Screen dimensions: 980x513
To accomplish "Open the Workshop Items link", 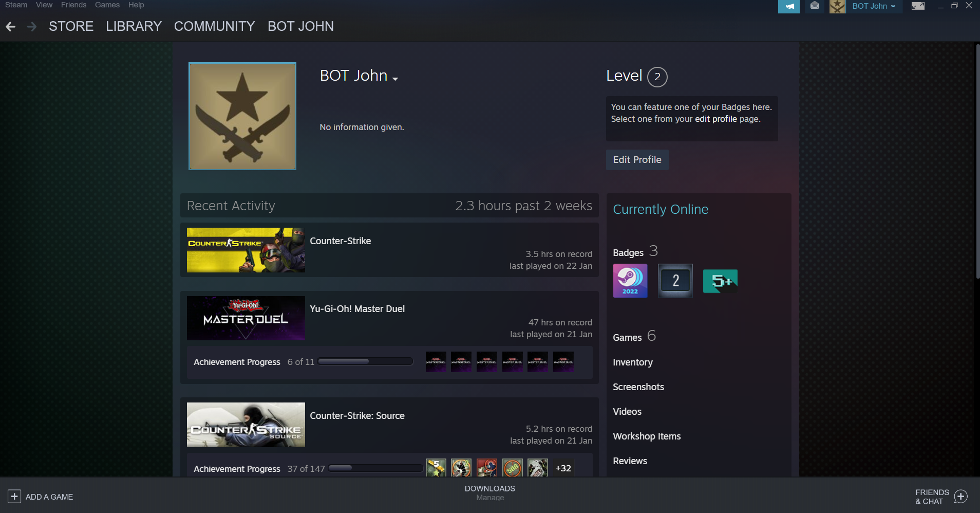I will tap(647, 436).
